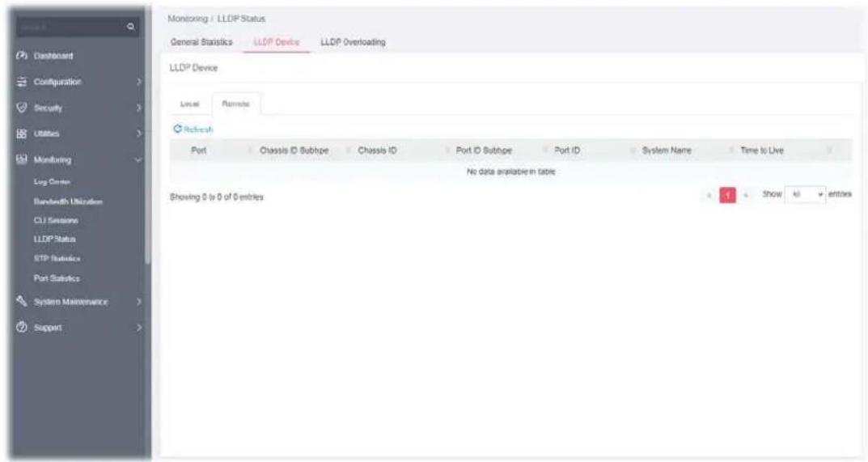This screenshot has height=462, width=868.
Task: Click the previous page arrow
Action: (710, 195)
